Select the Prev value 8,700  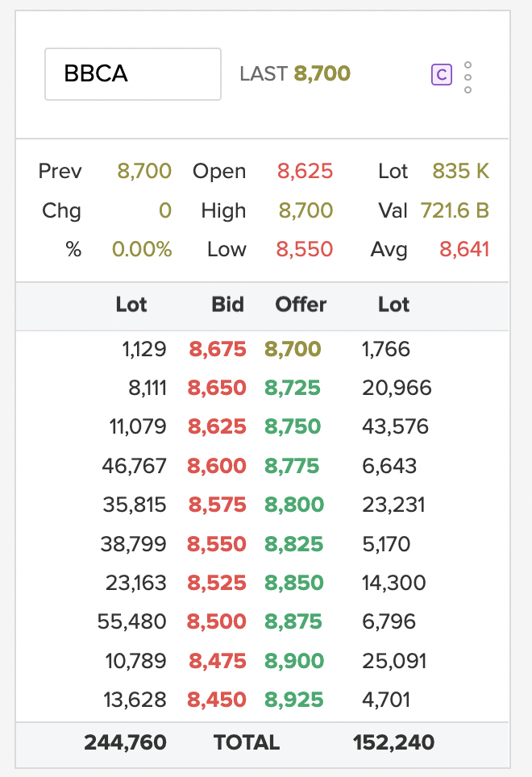[144, 172]
